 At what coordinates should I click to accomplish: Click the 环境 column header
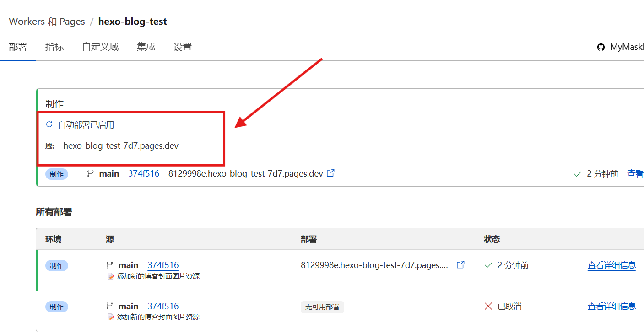pyautogui.click(x=53, y=239)
